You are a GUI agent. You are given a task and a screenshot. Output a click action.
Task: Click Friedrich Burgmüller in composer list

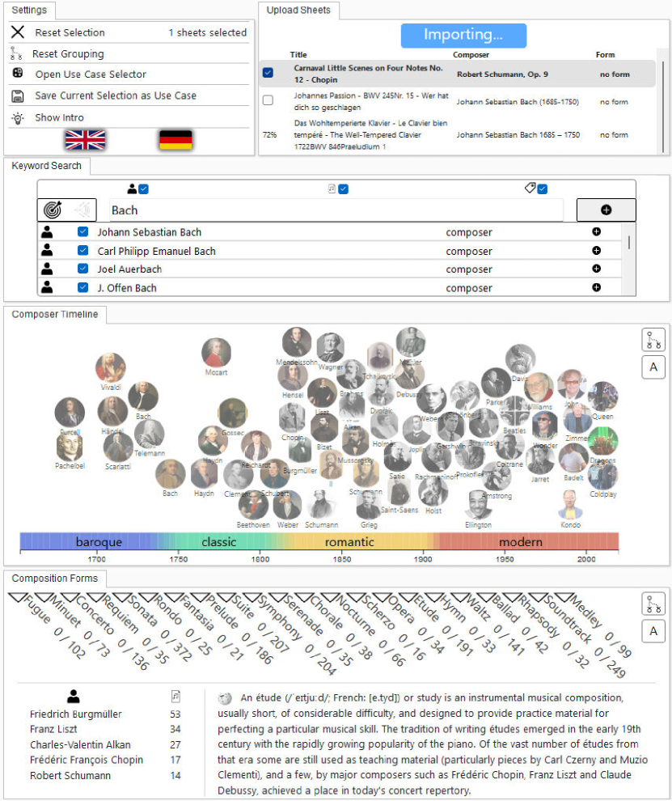click(75, 714)
